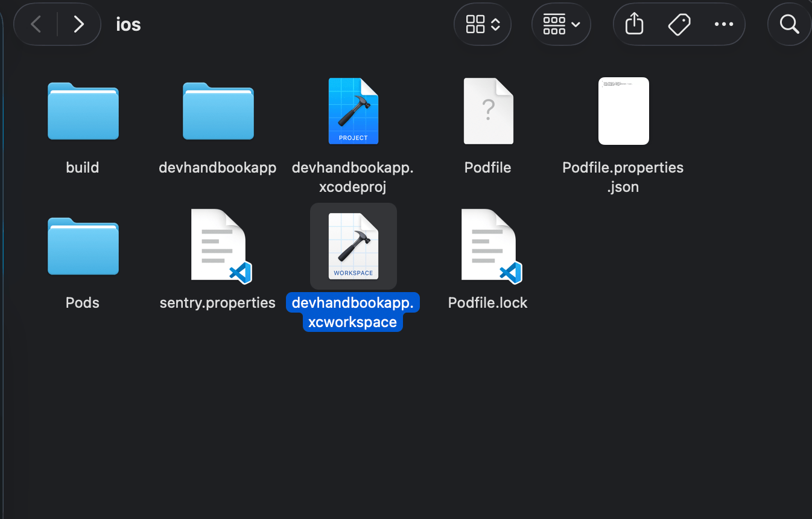The image size is (812, 519).
Task: Select the sentry.properties file
Action: point(218,246)
